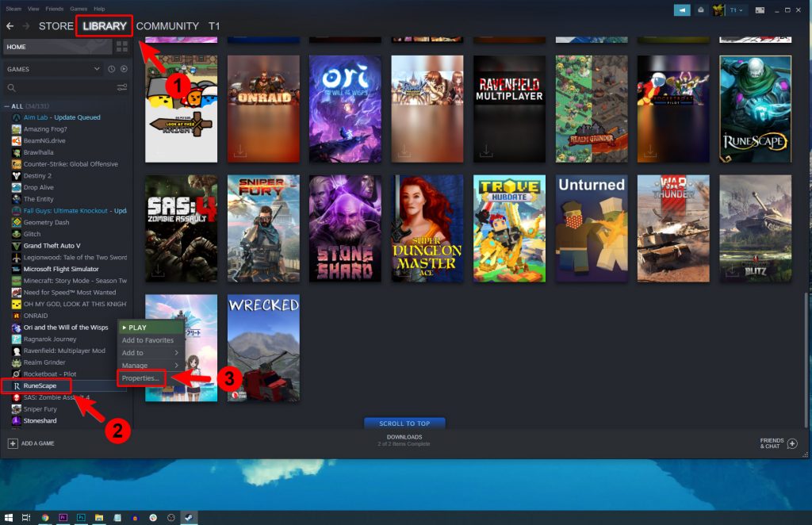Open the DOWNLOADS status
This screenshot has width=812, height=525.
[x=404, y=440]
